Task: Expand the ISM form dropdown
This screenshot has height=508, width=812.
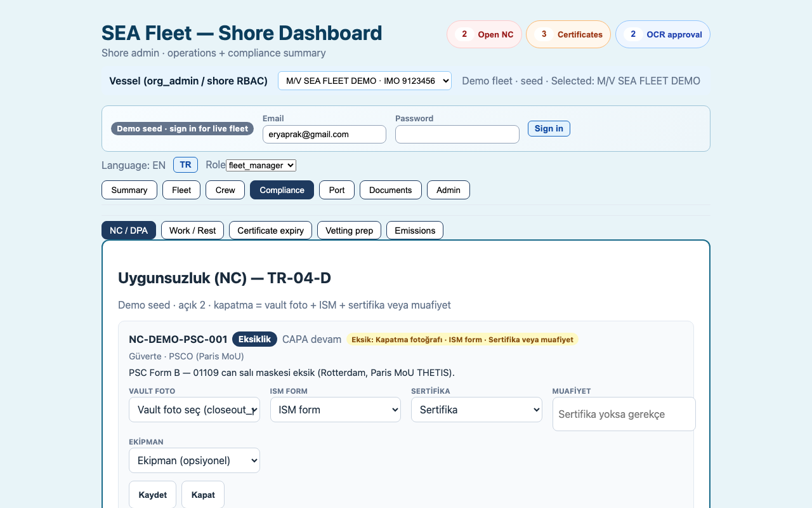Action: click(x=336, y=410)
